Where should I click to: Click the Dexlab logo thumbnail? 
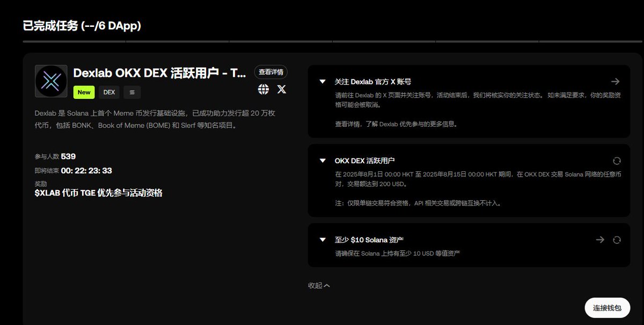pos(51,81)
